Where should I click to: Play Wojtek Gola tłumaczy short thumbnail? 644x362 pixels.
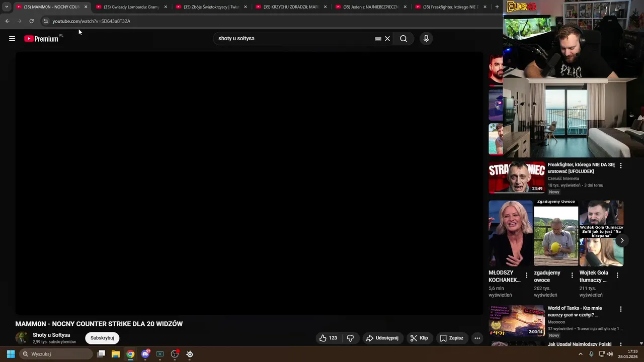[601, 233]
